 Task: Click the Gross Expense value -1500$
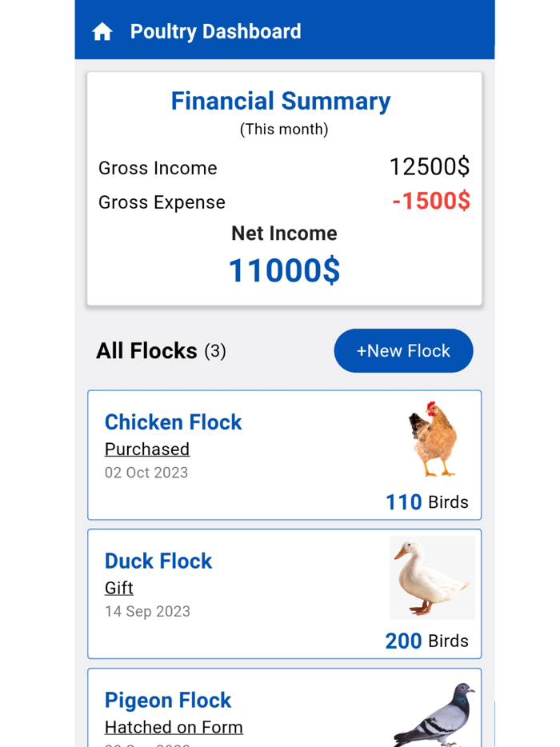[x=432, y=202]
